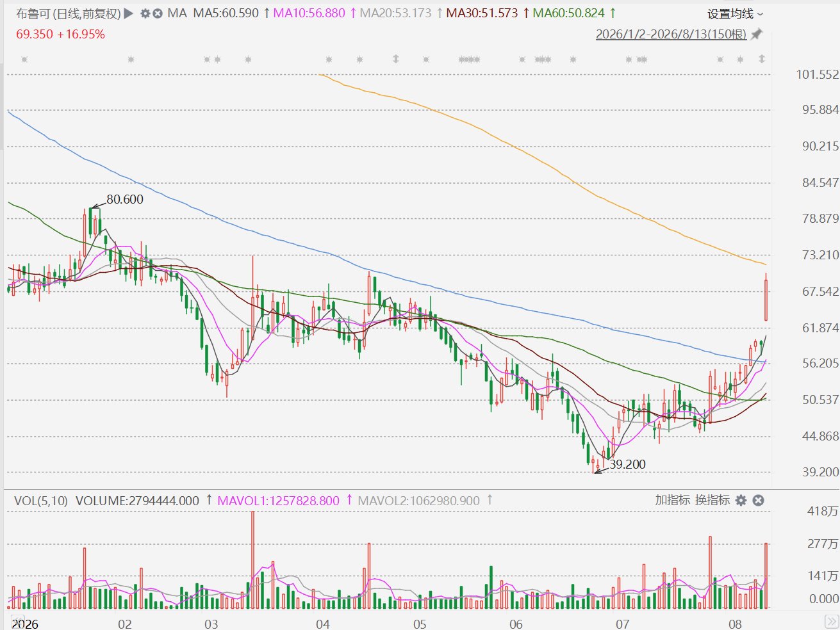Remove the VOL panel with its X icon

[758, 500]
